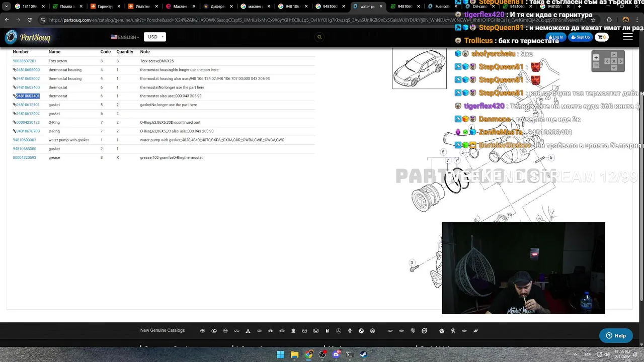Open the Mercedes-Benz catalog icon in footer

339,331
